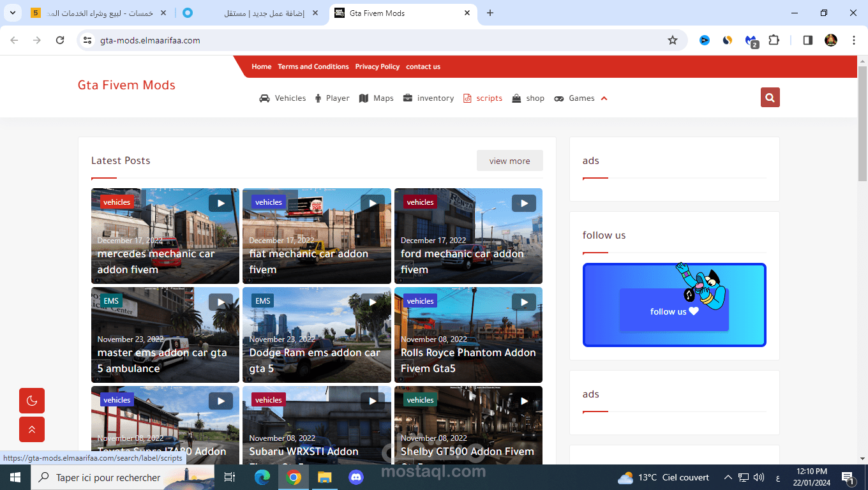The width and height of the screenshot is (868, 490).
Task: Open the volume control in system tray
Action: point(759,477)
